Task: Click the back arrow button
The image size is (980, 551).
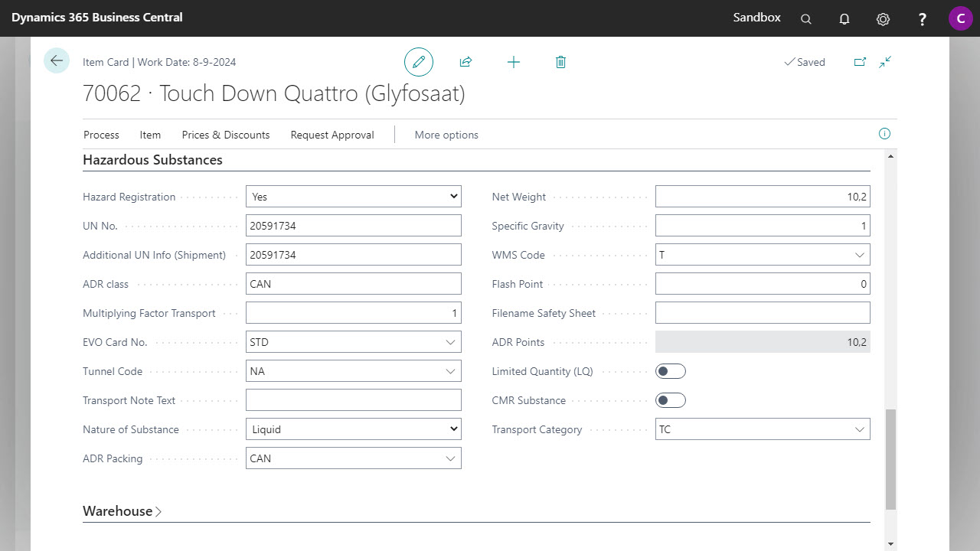Action: tap(57, 61)
